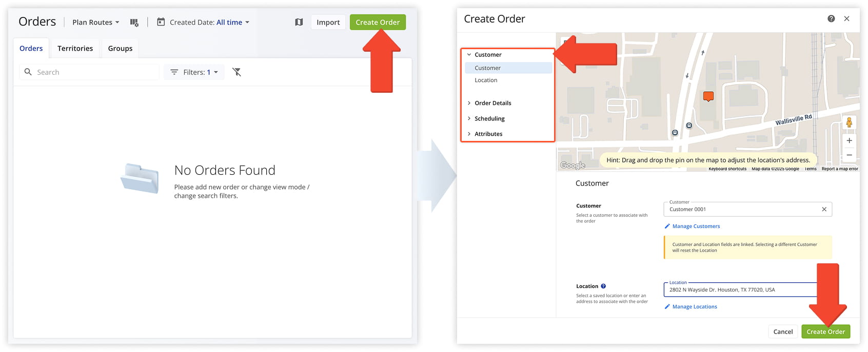
Task: Open the map view icon left of Import
Action: pos(299,22)
